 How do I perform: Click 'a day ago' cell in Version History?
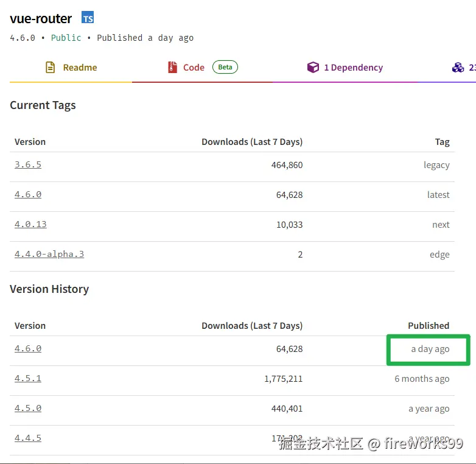click(430, 349)
